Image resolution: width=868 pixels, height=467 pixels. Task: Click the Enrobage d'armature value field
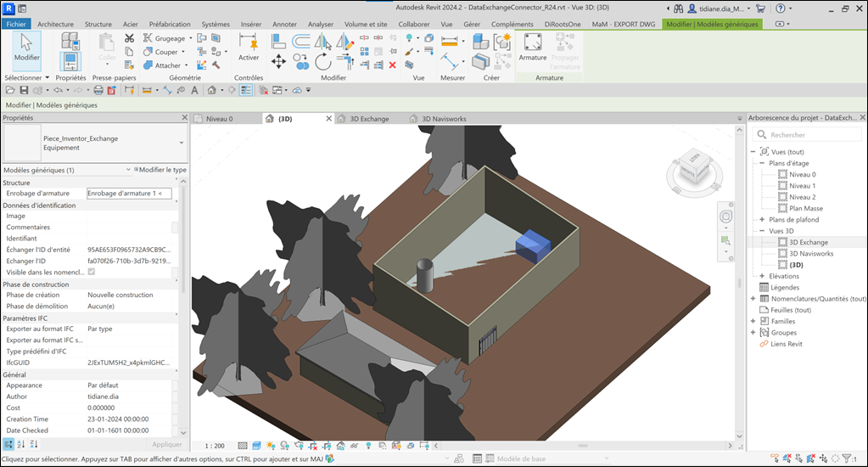(129, 194)
